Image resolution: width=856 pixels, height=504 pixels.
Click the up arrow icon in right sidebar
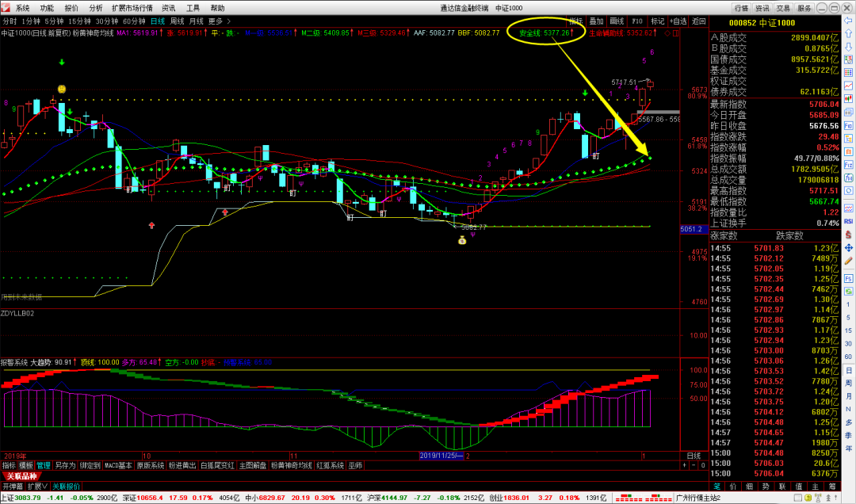point(848,34)
